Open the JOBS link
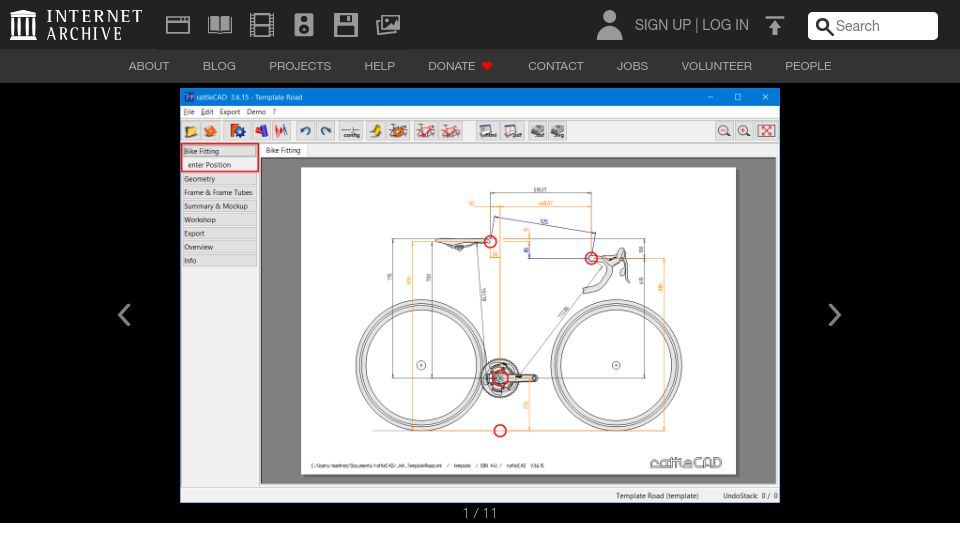This screenshot has height=540, width=960. click(632, 66)
